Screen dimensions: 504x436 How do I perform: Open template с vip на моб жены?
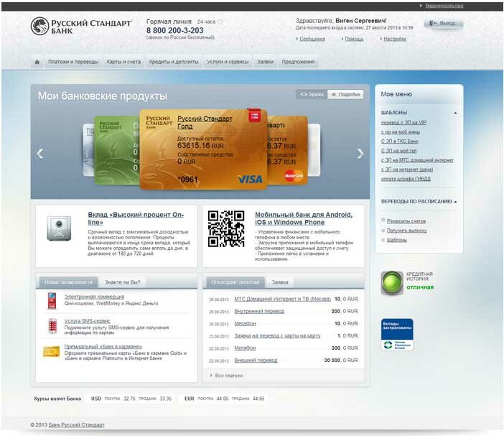point(400,132)
